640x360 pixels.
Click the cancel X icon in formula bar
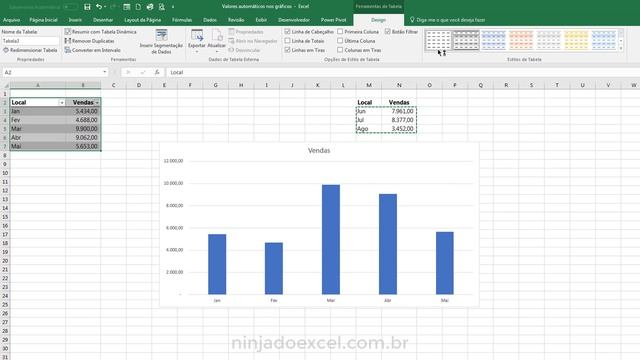[128, 72]
